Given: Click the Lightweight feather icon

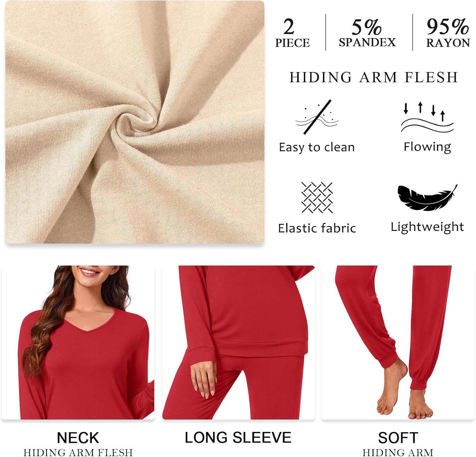Looking at the screenshot, I should [427, 198].
